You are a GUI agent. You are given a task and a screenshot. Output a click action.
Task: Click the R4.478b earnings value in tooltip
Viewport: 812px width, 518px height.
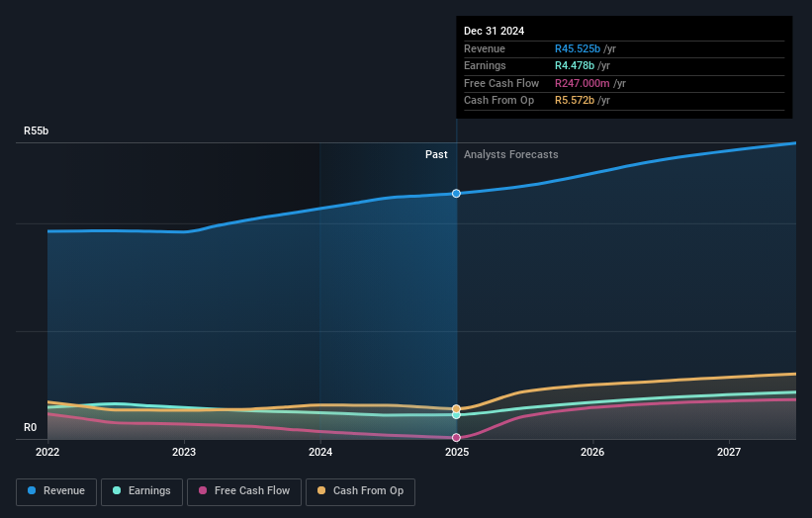(x=575, y=65)
